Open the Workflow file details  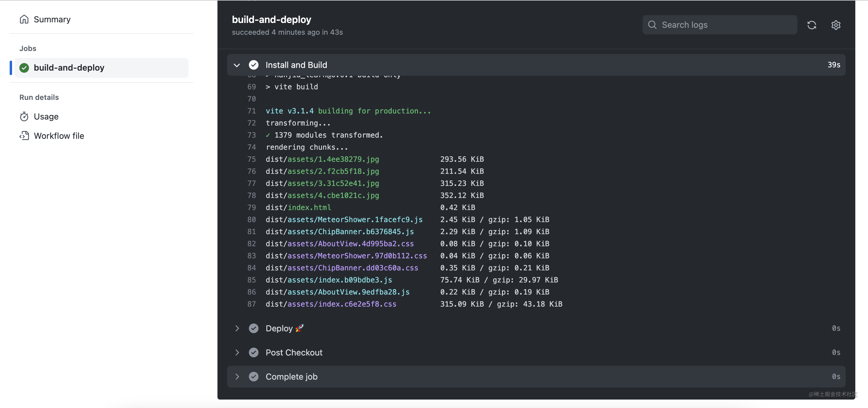point(59,135)
